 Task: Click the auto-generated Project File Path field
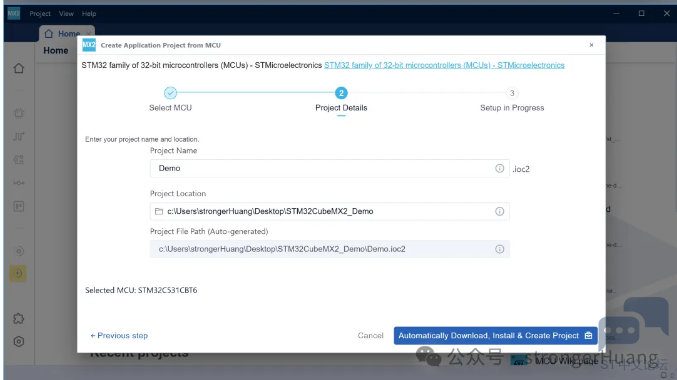point(330,249)
